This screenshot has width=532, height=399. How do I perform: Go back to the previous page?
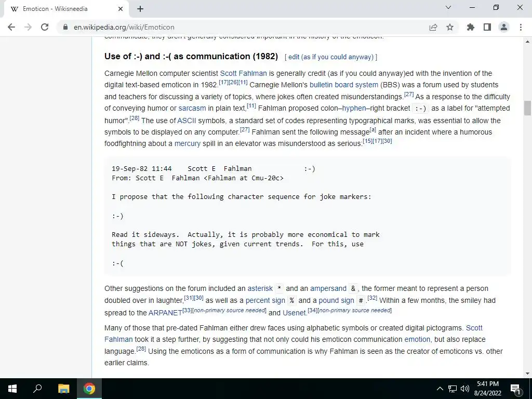(11, 27)
